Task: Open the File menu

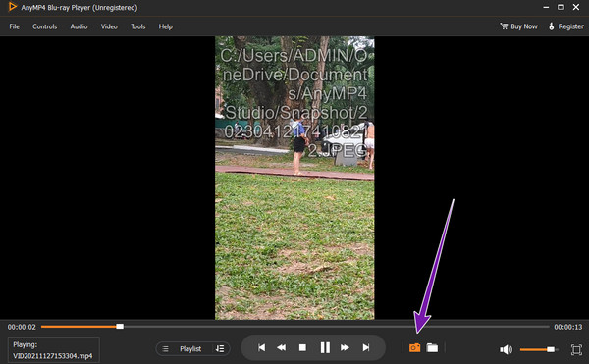Action: click(15, 26)
